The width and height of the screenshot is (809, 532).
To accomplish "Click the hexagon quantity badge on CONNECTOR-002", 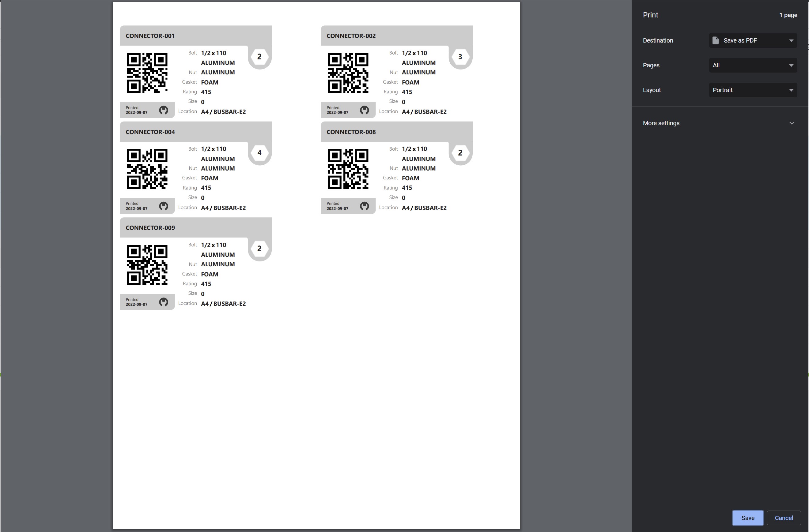I will [x=460, y=57].
